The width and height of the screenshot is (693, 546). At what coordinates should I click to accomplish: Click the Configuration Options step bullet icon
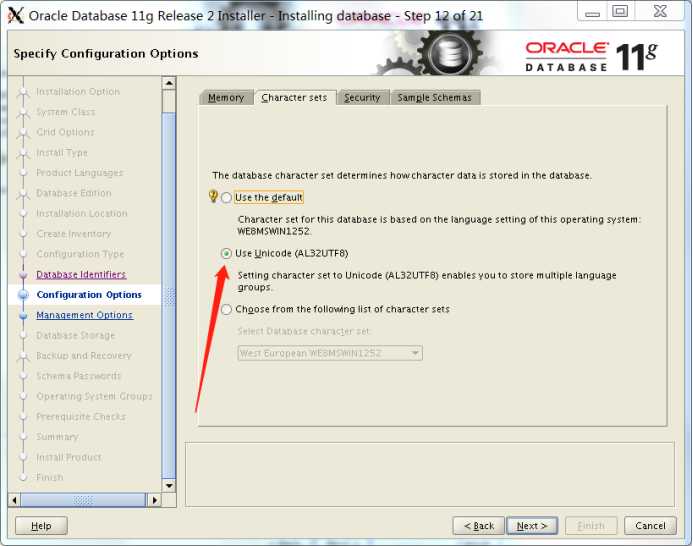pos(24,295)
